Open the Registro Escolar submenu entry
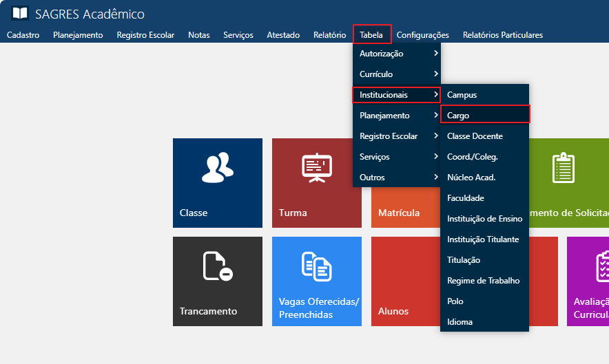 click(x=395, y=136)
